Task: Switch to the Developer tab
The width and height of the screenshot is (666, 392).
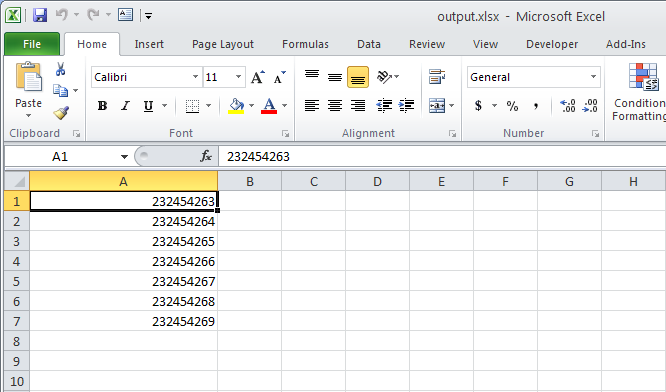Action: (552, 44)
